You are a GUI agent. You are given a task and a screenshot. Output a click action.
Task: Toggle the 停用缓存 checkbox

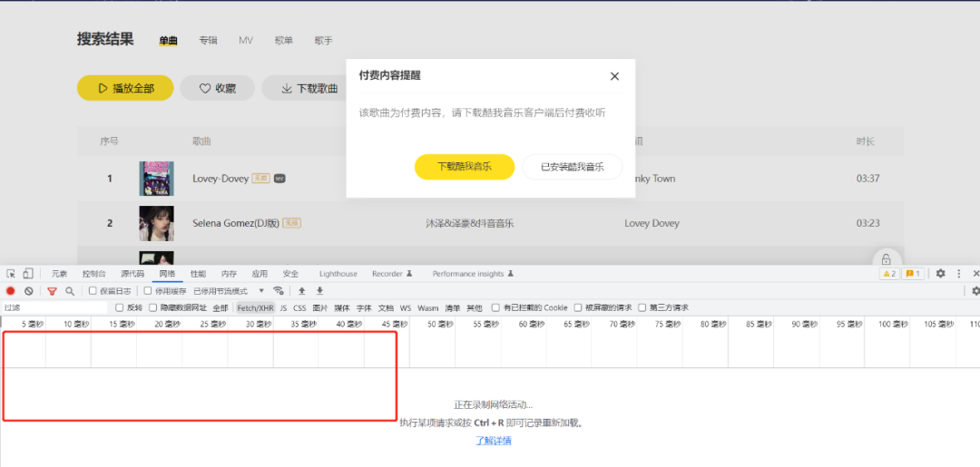tap(148, 291)
